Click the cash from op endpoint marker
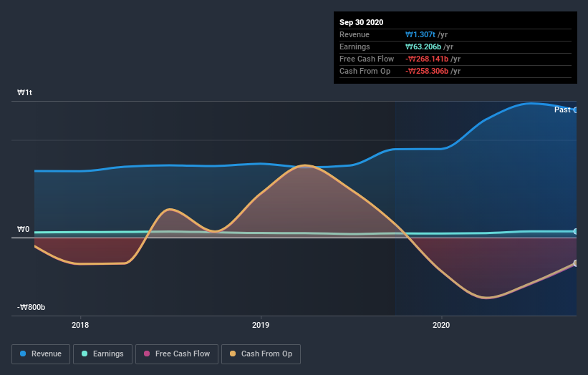 click(575, 263)
